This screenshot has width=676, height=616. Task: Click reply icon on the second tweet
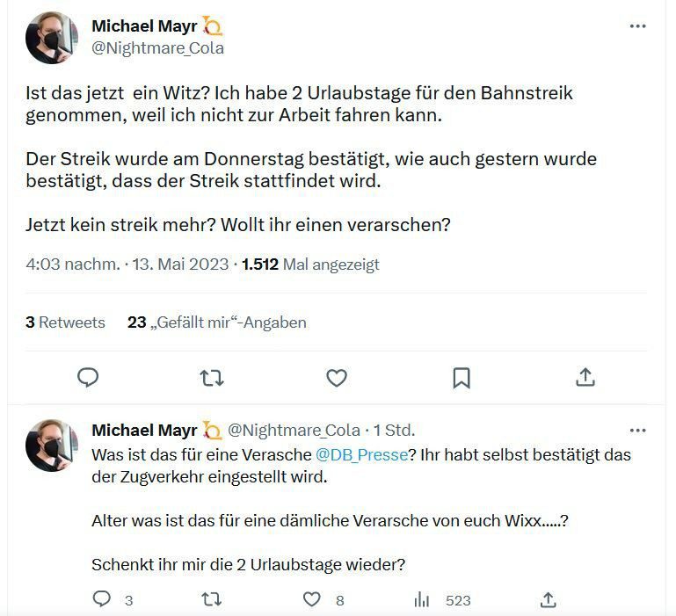pyautogui.click(x=103, y=599)
